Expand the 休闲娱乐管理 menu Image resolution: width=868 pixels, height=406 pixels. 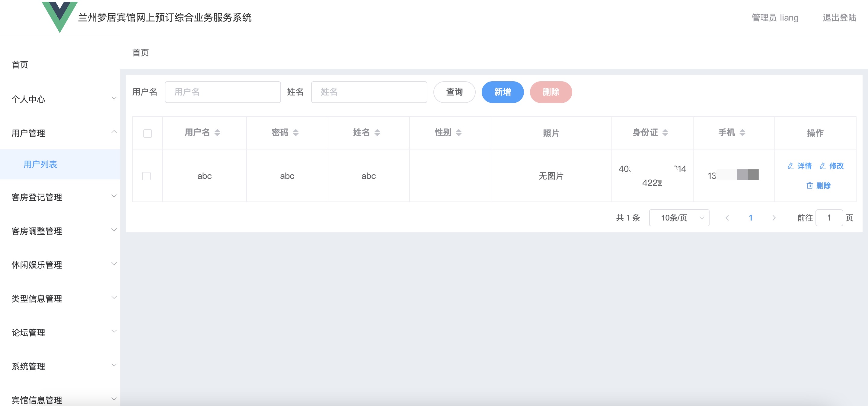(60, 265)
